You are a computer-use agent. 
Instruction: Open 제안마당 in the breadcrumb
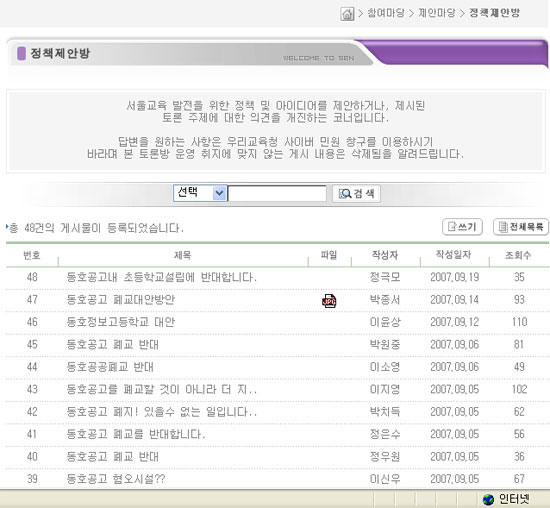pos(437,13)
